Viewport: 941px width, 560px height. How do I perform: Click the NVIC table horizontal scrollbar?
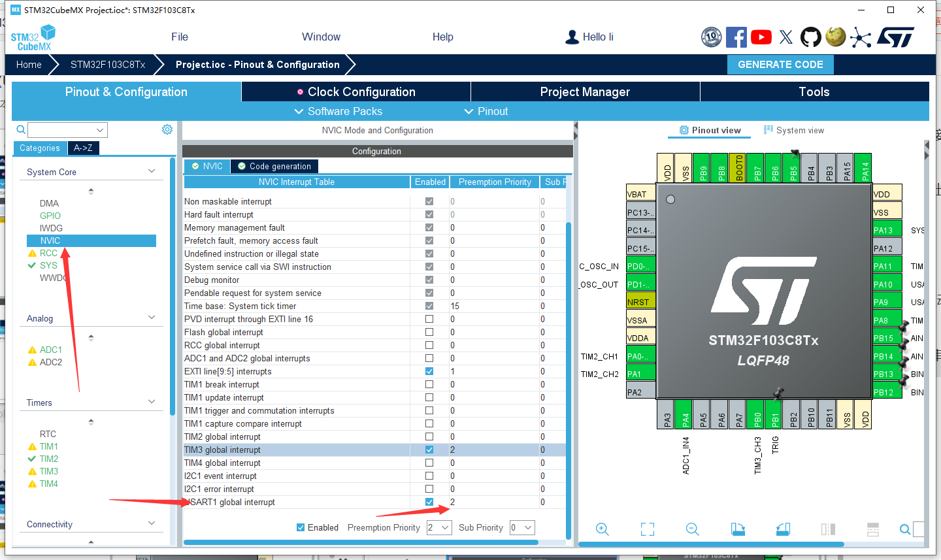[361, 542]
